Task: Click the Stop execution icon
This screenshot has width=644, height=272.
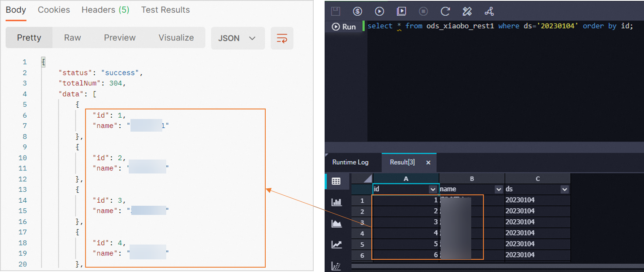Action: point(423,11)
